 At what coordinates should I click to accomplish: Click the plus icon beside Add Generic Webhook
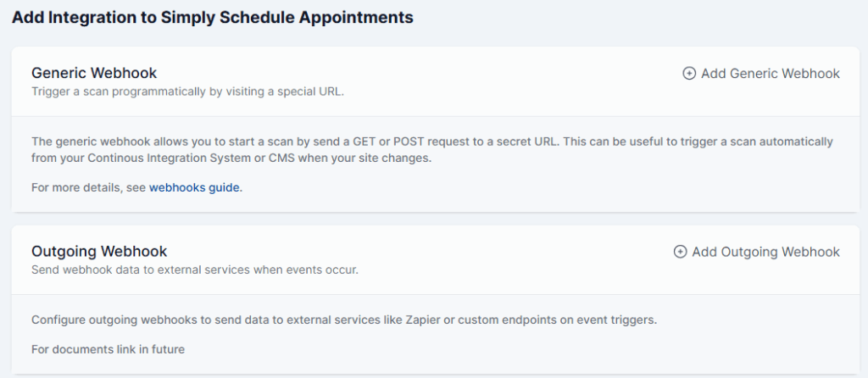(689, 74)
